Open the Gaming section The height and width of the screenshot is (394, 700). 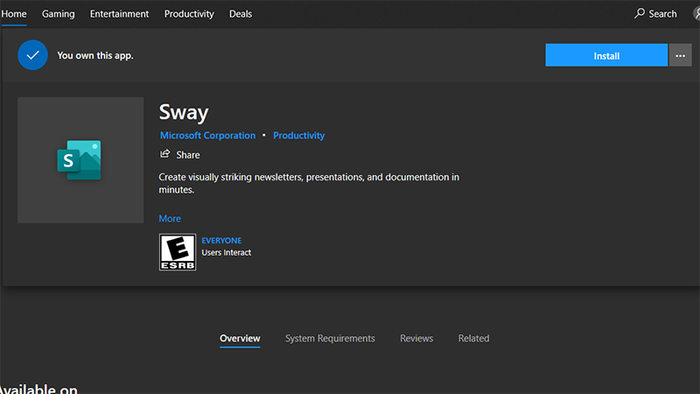58,14
